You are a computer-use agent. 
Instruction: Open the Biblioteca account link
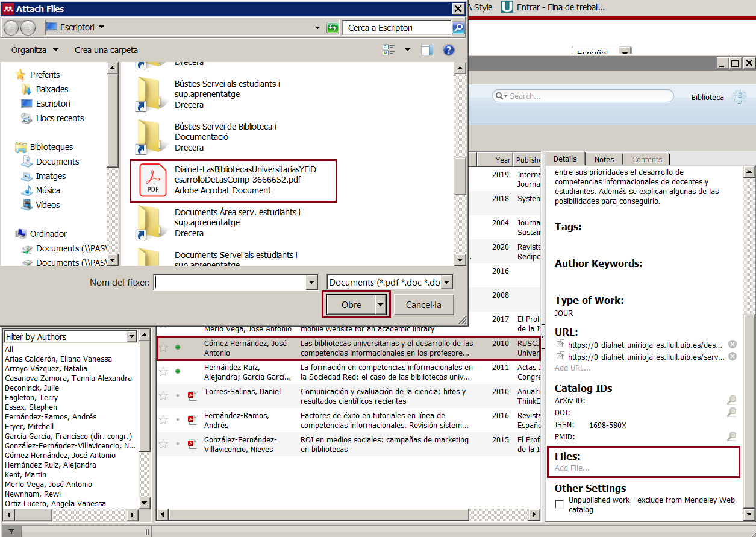point(708,97)
